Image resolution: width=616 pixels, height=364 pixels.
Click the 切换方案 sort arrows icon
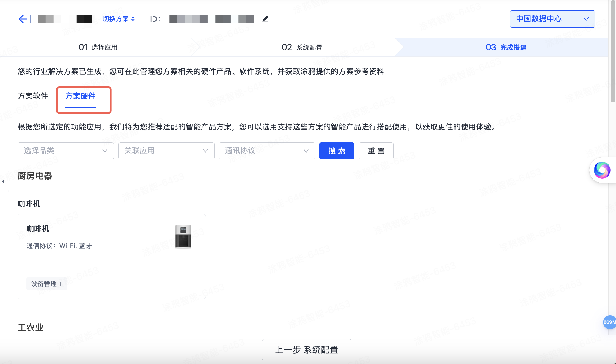point(133,19)
